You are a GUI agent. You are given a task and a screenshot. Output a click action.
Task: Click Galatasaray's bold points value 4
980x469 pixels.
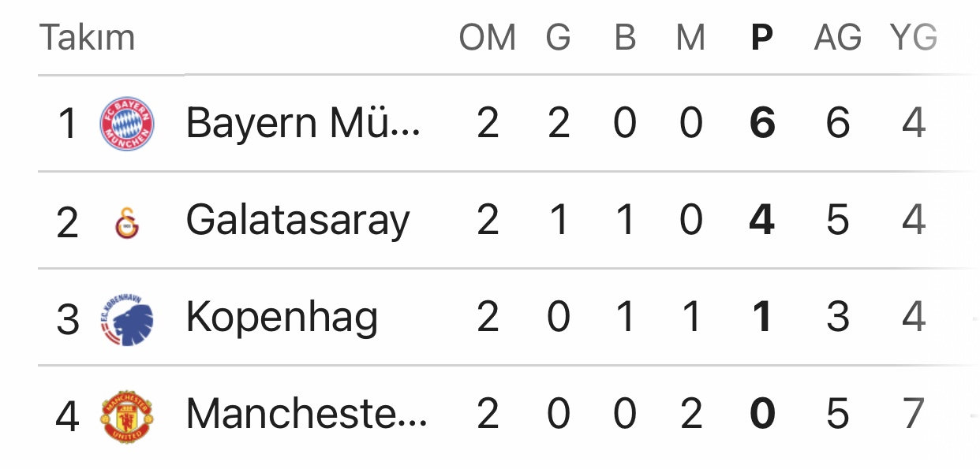pos(762,221)
